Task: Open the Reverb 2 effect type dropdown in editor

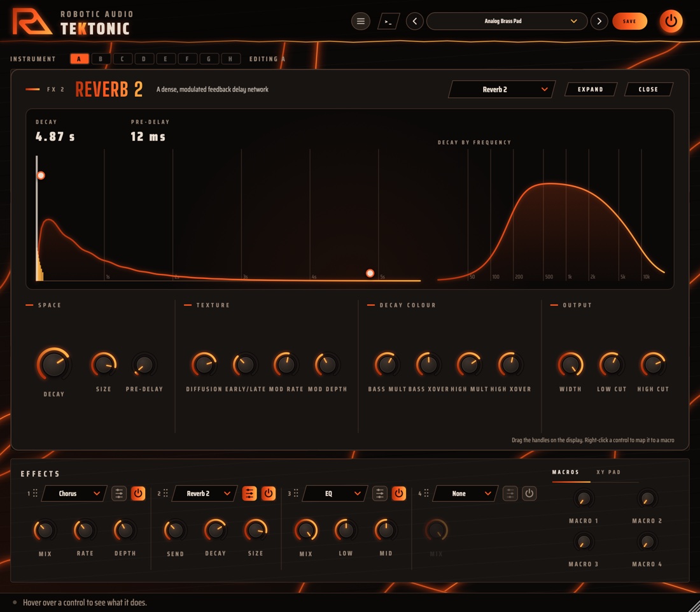Action: [502, 89]
